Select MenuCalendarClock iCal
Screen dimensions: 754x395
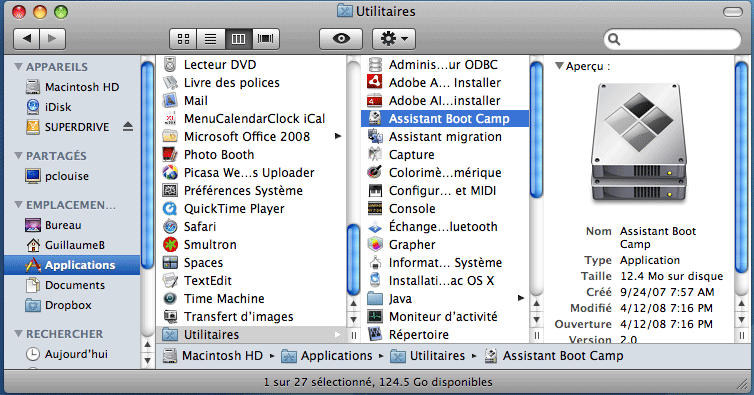(x=251, y=118)
